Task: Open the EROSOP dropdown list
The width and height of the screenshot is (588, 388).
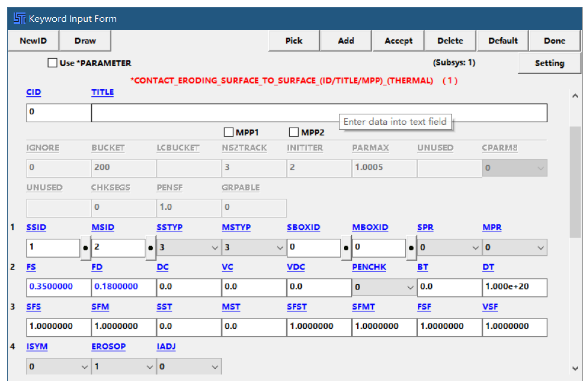Action: pos(124,367)
